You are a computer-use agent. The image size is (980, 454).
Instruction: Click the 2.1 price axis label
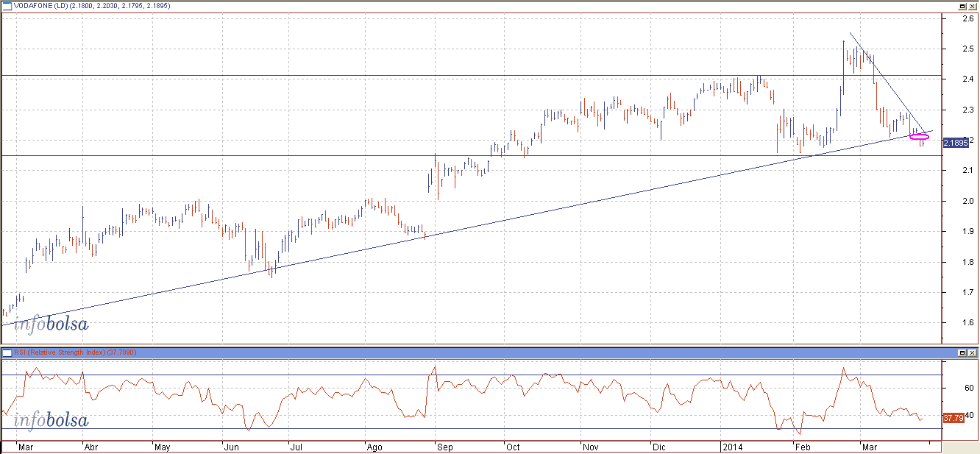969,171
